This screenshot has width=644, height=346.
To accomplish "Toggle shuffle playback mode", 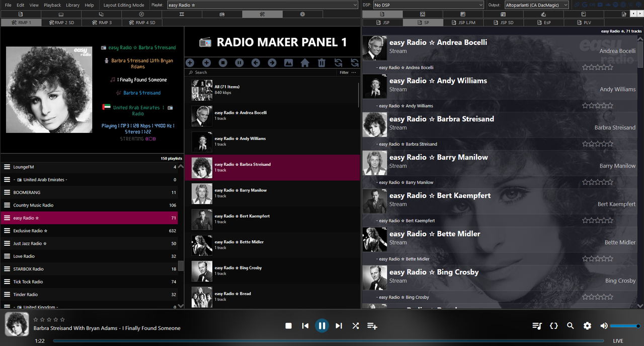I will point(356,326).
